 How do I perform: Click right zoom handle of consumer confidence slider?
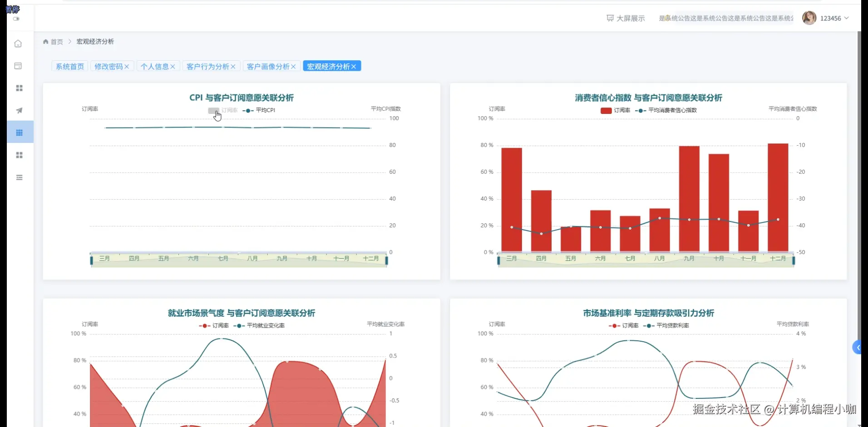coord(794,260)
